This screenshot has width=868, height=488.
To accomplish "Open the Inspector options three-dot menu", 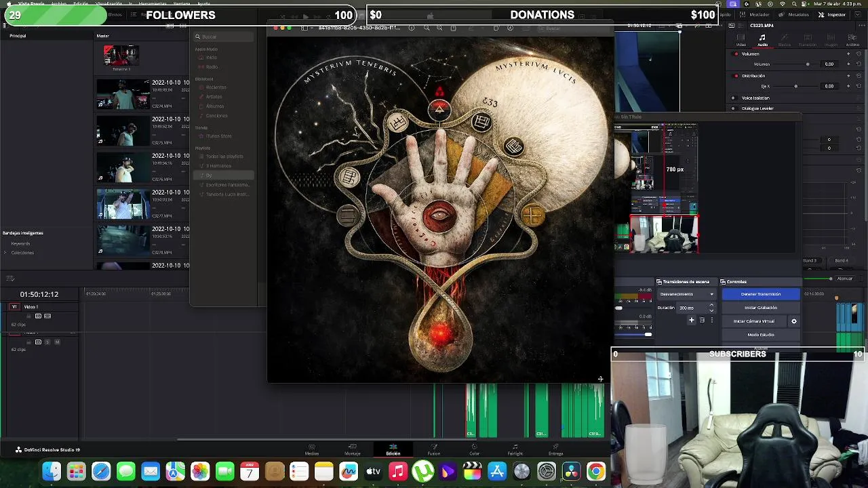I will point(863,26).
